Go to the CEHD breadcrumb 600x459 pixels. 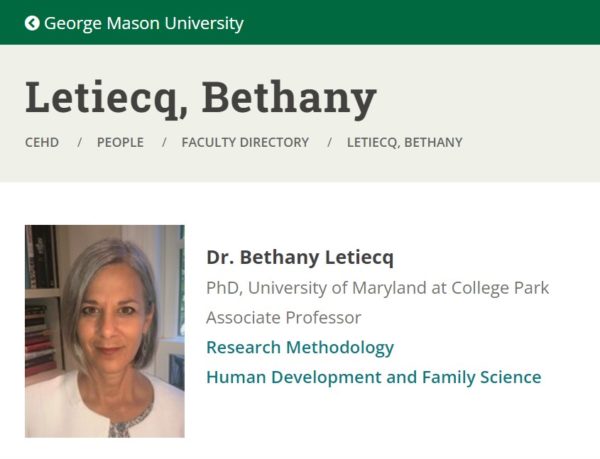[42, 142]
